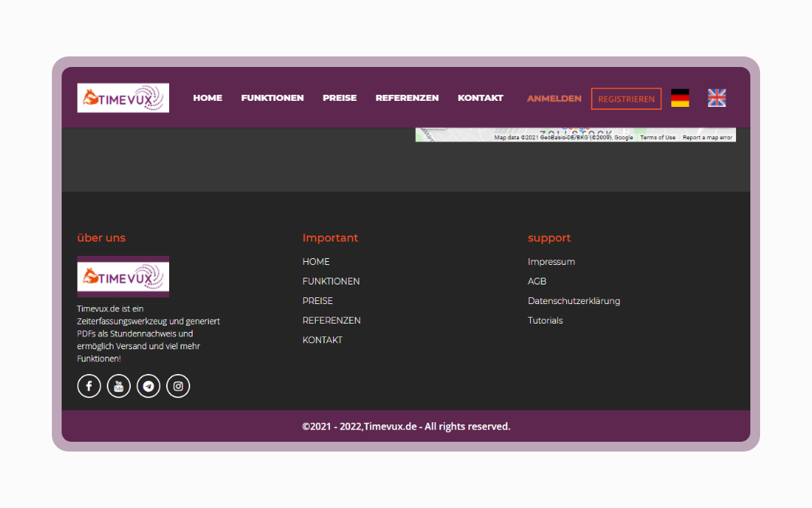Open KONTAKT in the top navigation
This screenshot has height=508, width=812.
(480, 98)
